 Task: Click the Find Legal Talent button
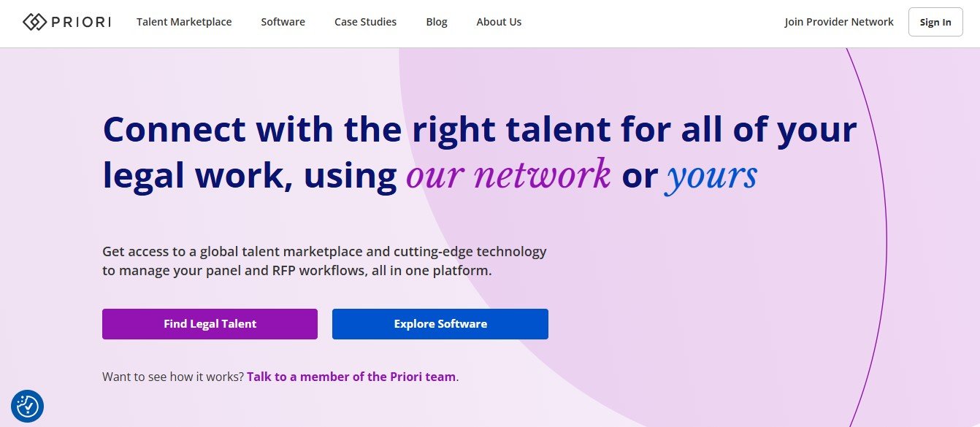click(210, 324)
